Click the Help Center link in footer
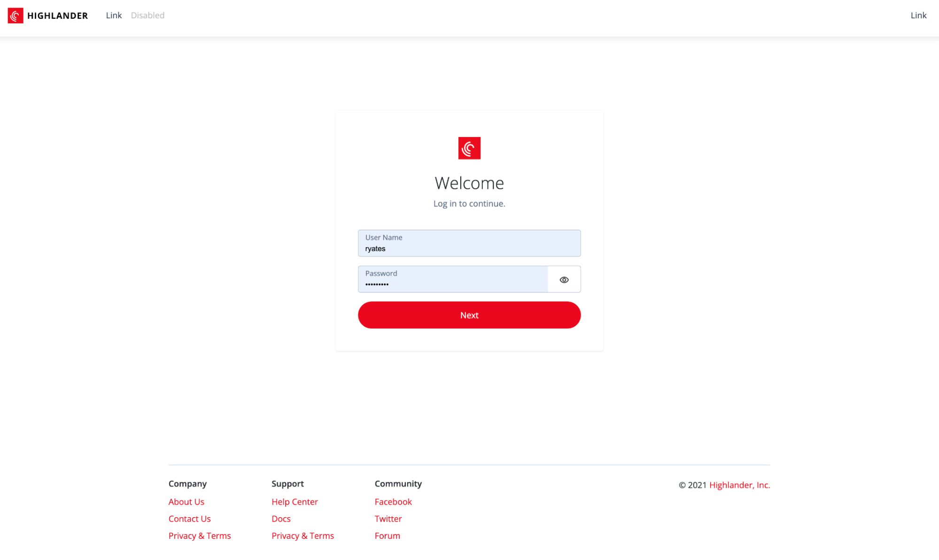Image resolution: width=939 pixels, height=560 pixels. (295, 501)
